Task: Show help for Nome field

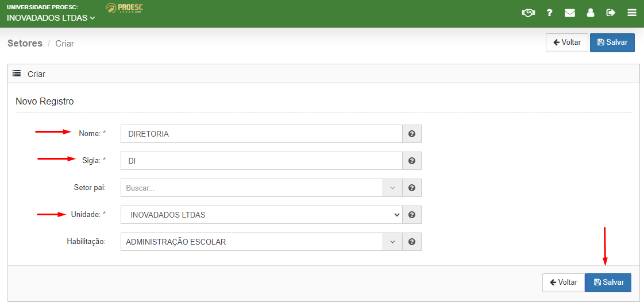Action: point(412,134)
